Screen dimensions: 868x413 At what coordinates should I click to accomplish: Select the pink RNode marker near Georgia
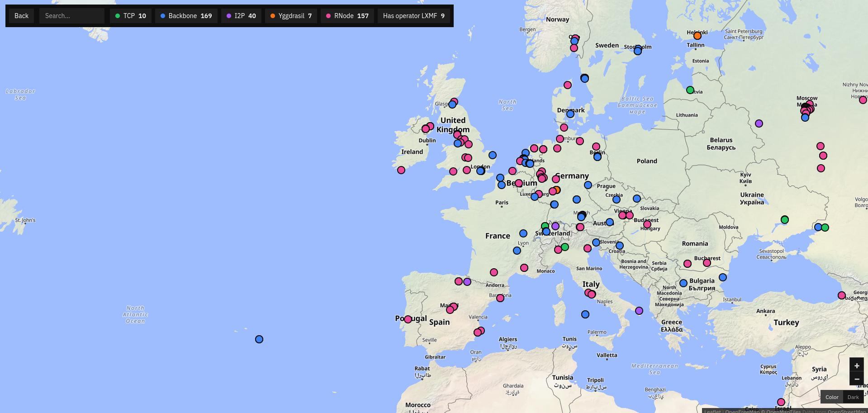tap(842, 295)
